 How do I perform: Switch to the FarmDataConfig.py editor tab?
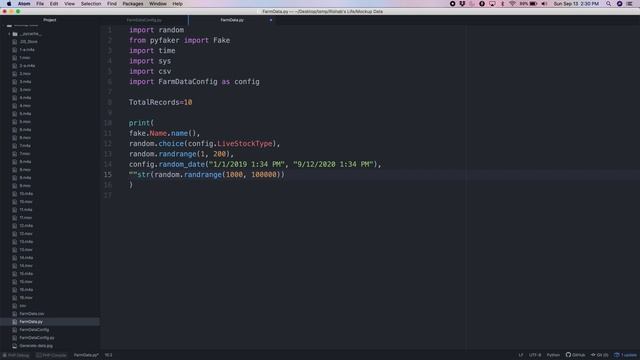pyautogui.click(x=144, y=20)
